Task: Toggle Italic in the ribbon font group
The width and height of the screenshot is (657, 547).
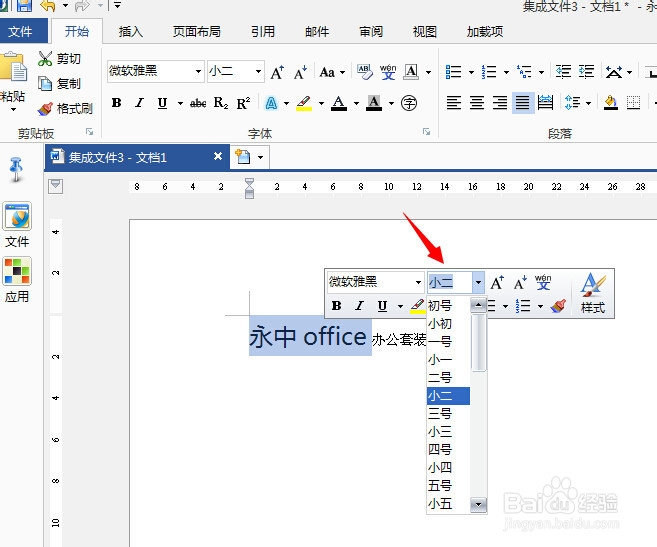Action: (140, 103)
